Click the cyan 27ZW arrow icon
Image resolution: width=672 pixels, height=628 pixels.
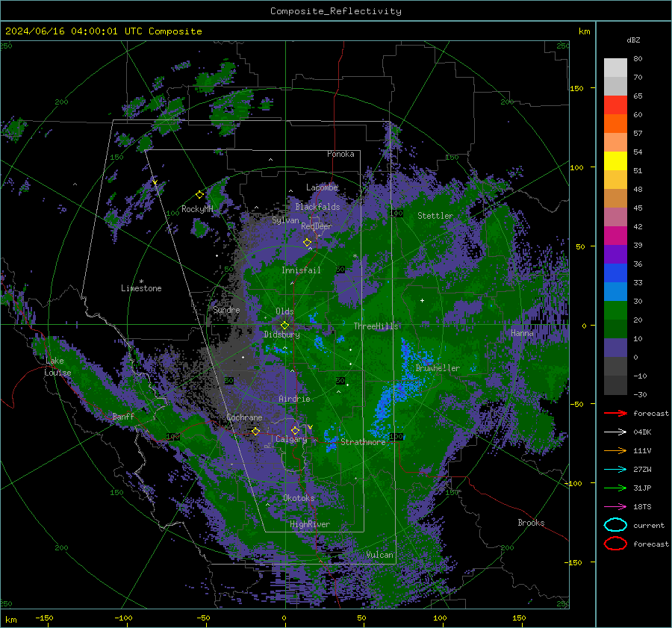pyautogui.click(x=615, y=470)
